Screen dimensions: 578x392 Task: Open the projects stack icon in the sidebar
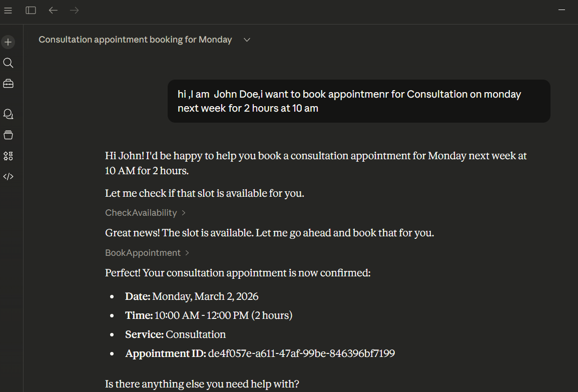click(8, 135)
